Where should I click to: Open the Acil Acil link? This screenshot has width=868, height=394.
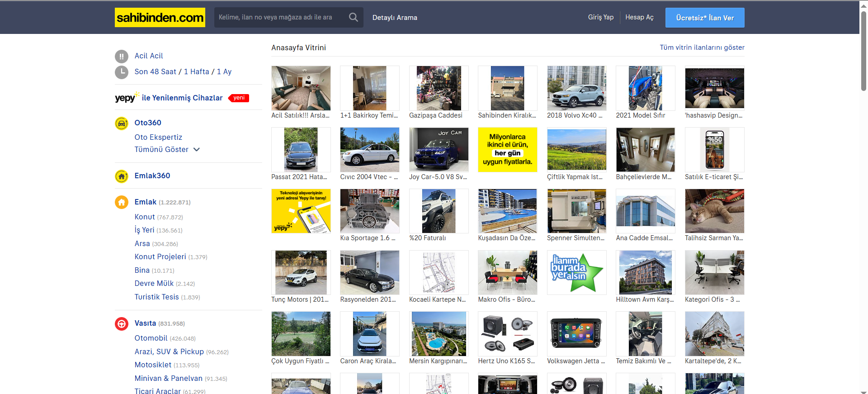pyautogui.click(x=149, y=56)
